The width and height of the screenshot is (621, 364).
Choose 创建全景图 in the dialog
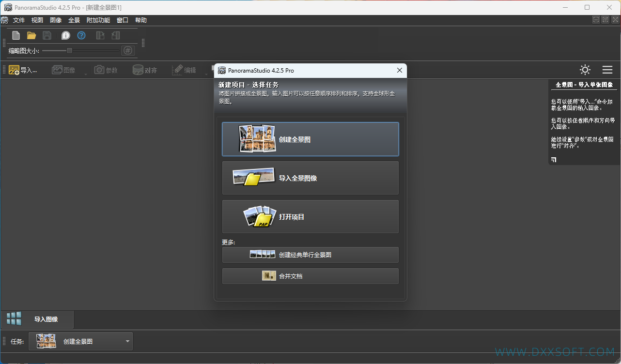[x=310, y=139]
